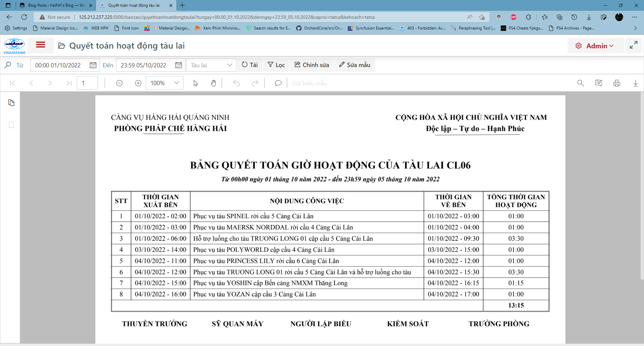
Task: Print the report with printer icon
Action: click(x=616, y=83)
